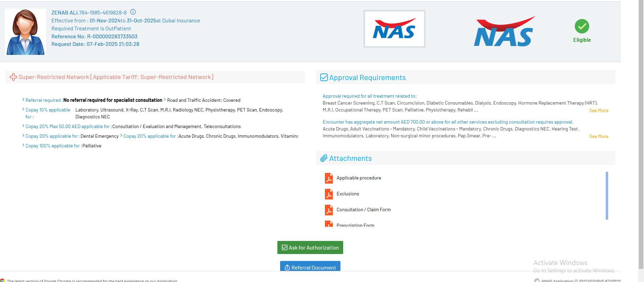Image resolution: width=644 pixels, height=282 pixels.
Task: Open the Prescription Form PDF icon
Action: [x=329, y=224]
